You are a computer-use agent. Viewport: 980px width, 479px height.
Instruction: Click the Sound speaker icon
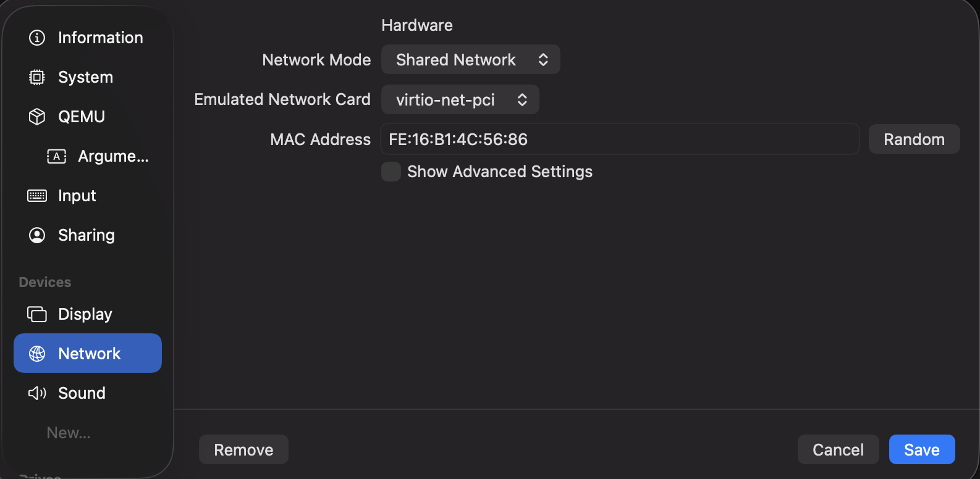(37, 393)
